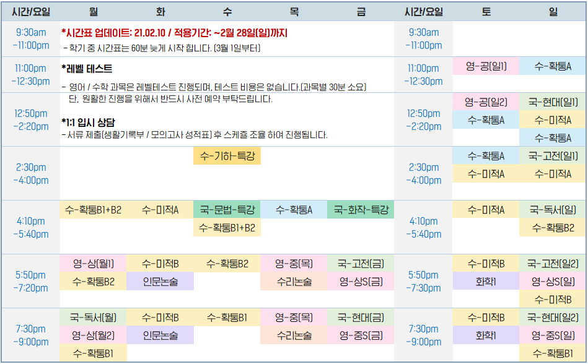Select the 영-중S(일) Sunday cell
The width and height of the screenshot is (588, 364).
click(553, 336)
